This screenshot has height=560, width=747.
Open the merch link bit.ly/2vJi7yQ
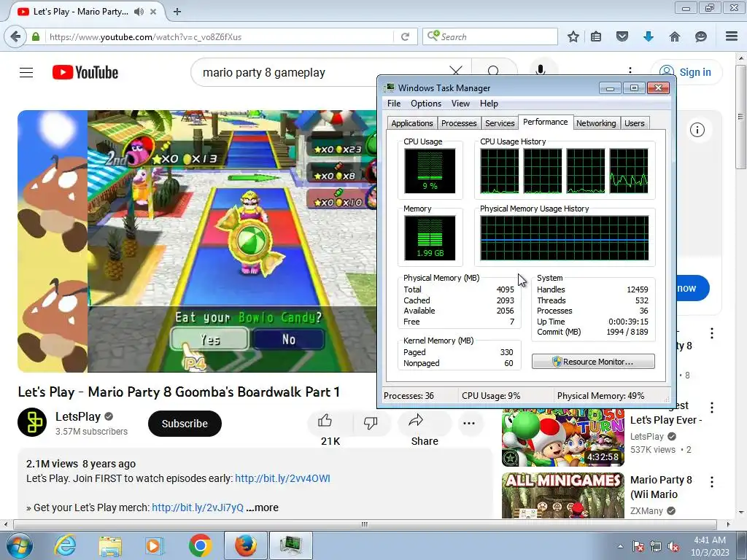[198, 507]
